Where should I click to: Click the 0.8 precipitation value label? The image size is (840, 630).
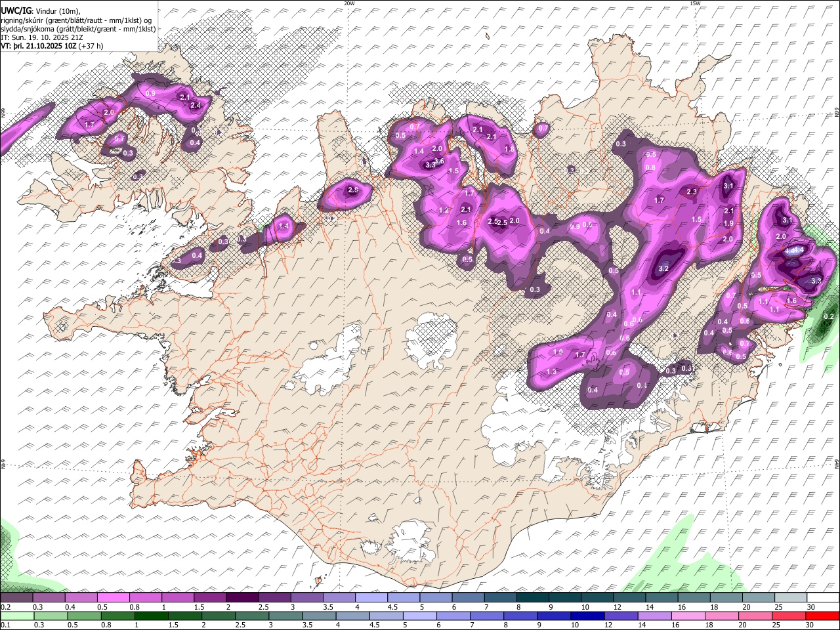pos(650,168)
